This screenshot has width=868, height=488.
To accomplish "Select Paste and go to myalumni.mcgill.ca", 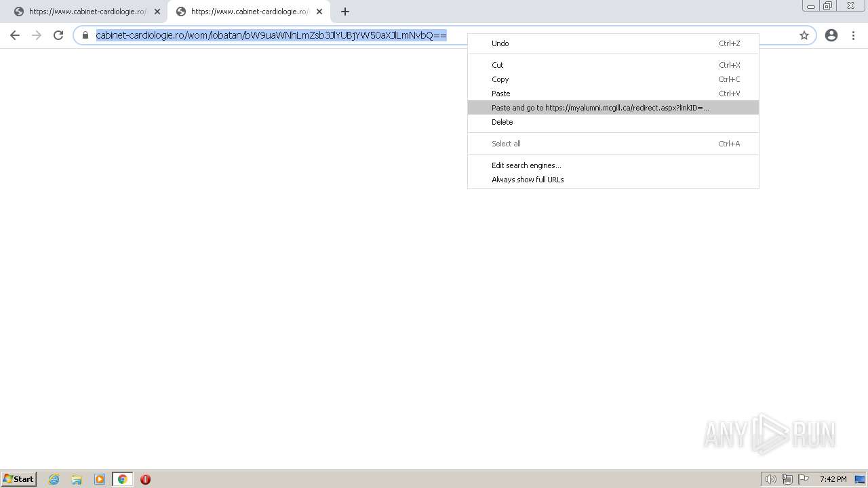I will pyautogui.click(x=613, y=108).
